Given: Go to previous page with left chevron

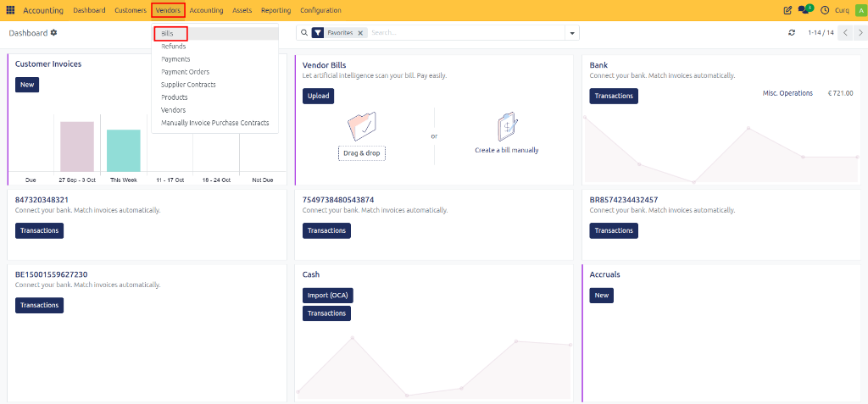Looking at the screenshot, I should pos(845,33).
